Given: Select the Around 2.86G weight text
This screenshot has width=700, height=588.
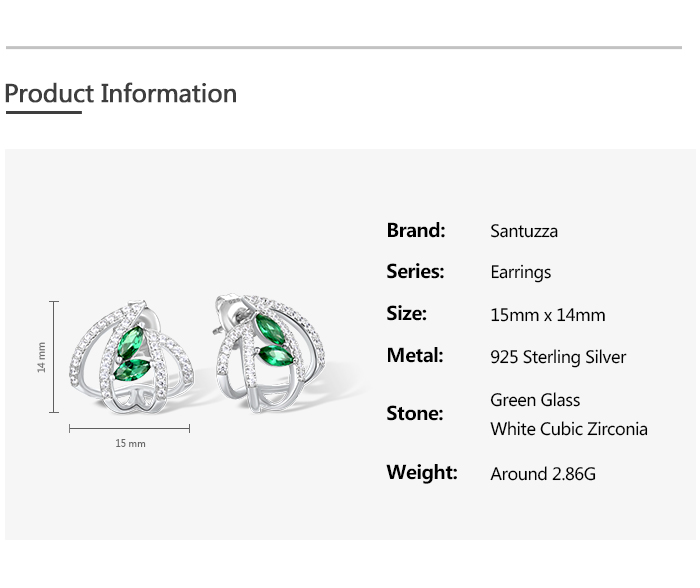Looking at the screenshot, I should pyautogui.click(x=543, y=474).
